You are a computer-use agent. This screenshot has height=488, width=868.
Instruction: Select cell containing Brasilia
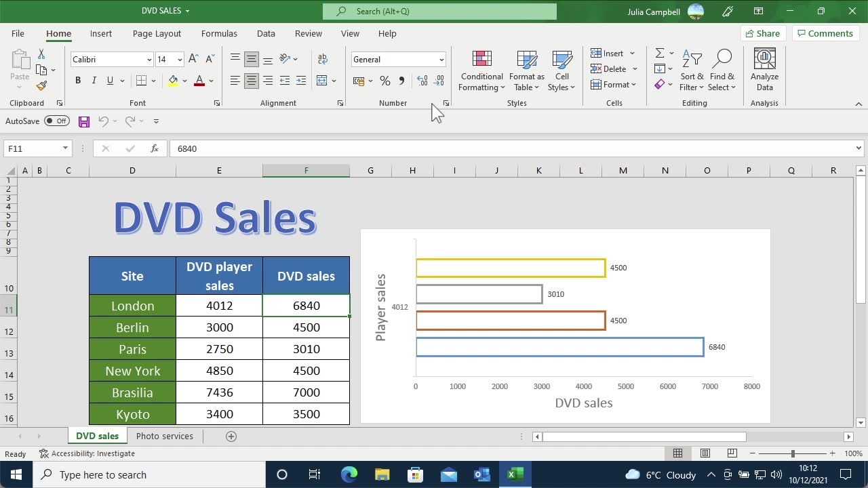(132, 392)
